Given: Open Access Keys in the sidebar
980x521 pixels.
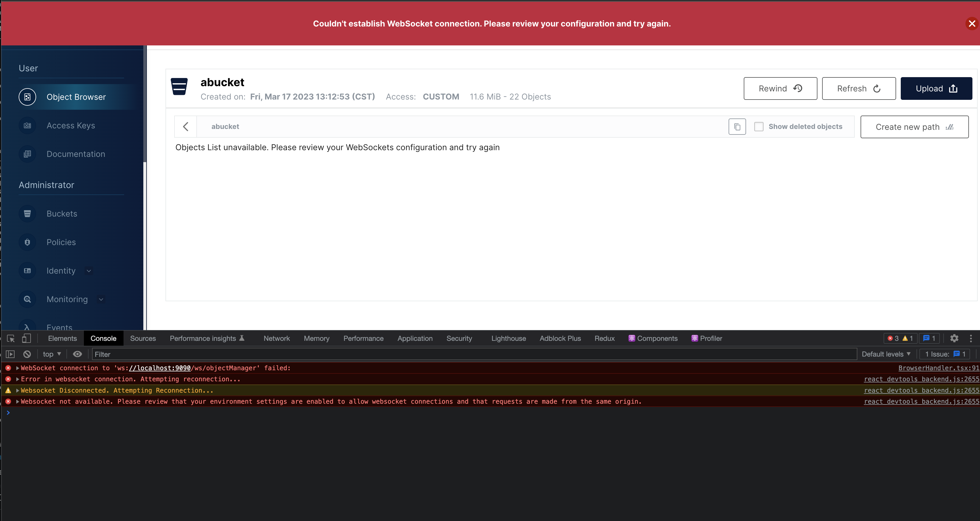Looking at the screenshot, I should tap(71, 125).
